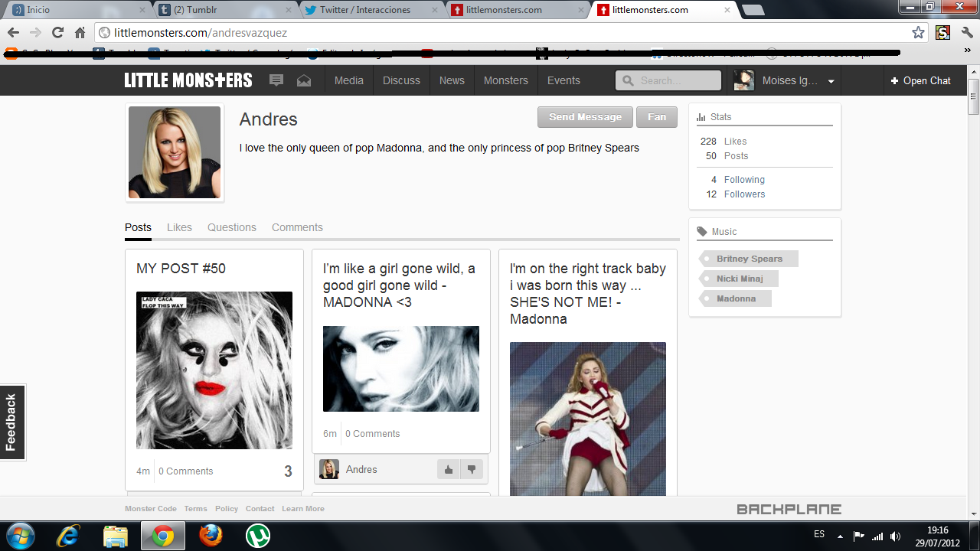Click the volume speaker tray icon
Screen dimensions: 980x551
[x=896, y=536]
